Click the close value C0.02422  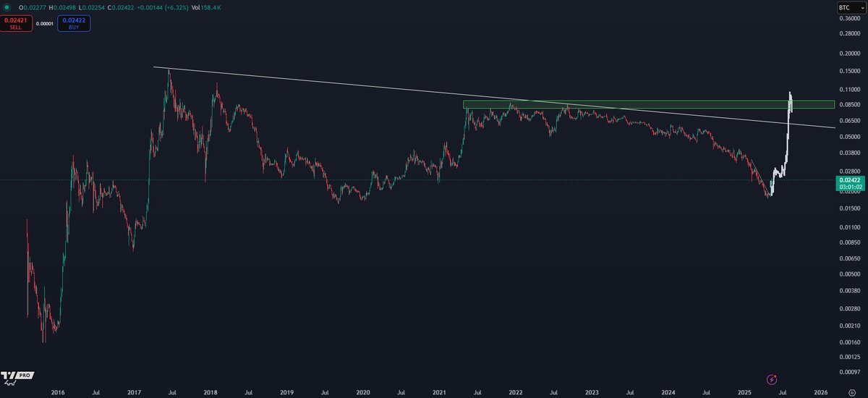tap(122, 8)
